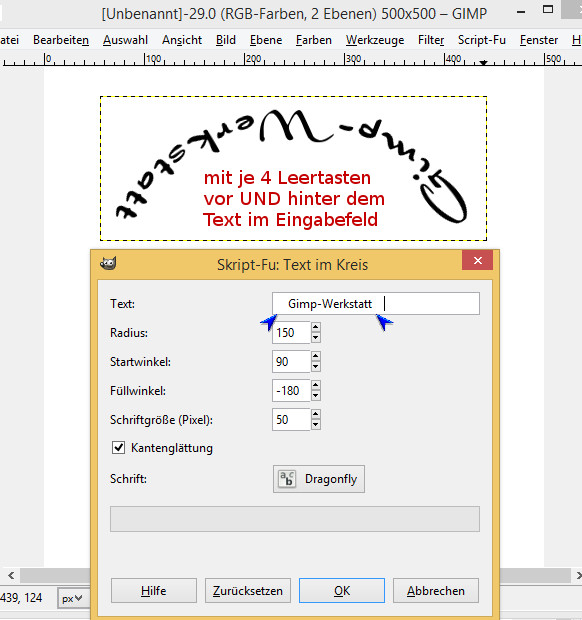Increase the Radius value with up arrow
Screen dimensions: 582x620
316,327
